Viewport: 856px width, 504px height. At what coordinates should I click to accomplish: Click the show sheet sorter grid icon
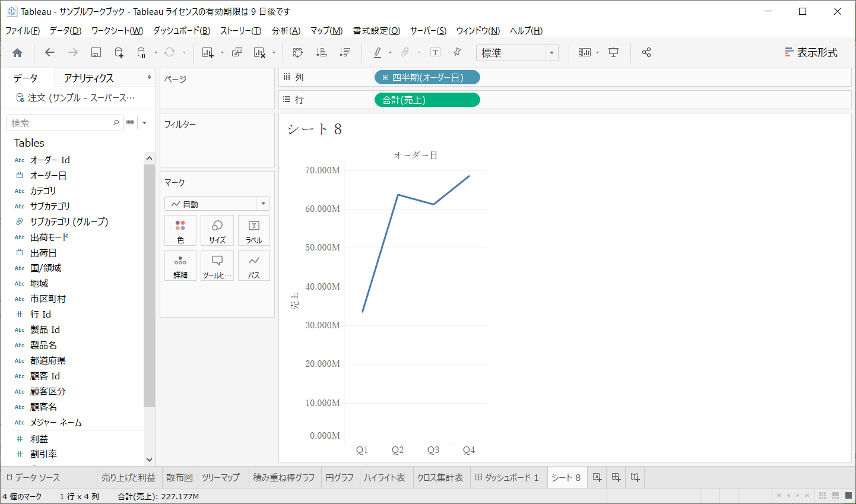(822, 496)
